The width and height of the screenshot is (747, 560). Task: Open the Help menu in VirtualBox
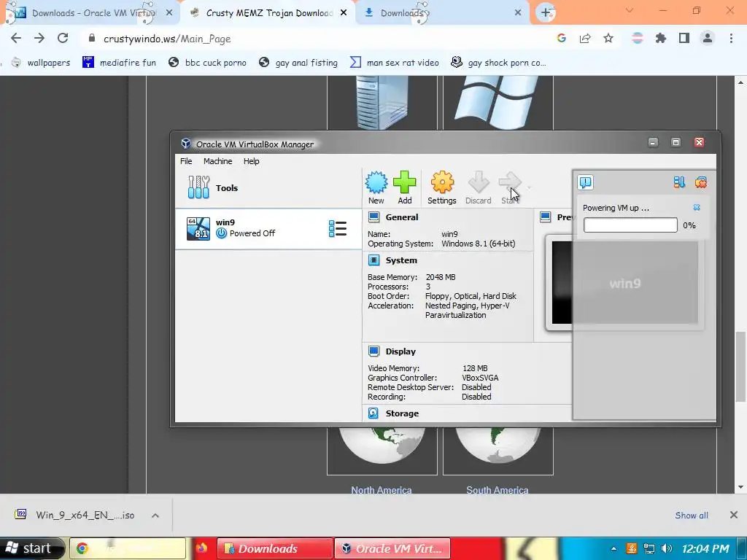point(251,161)
